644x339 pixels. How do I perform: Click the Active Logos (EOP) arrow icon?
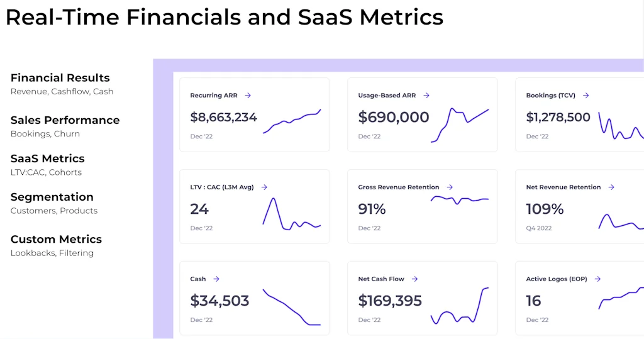tap(597, 279)
